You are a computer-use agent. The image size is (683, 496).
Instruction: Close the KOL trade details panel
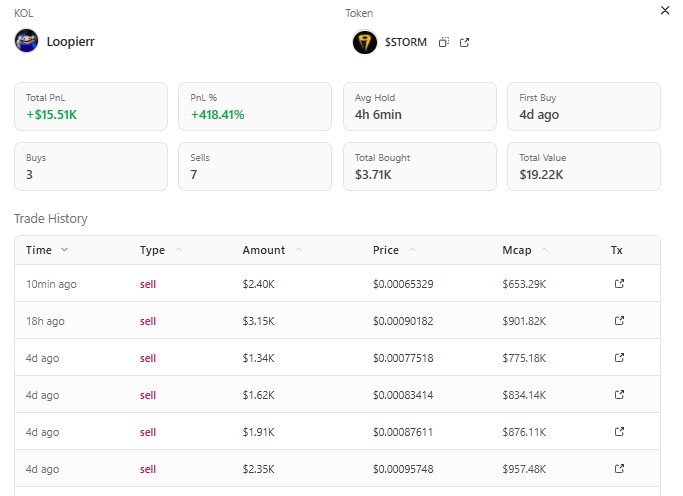[666, 10]
